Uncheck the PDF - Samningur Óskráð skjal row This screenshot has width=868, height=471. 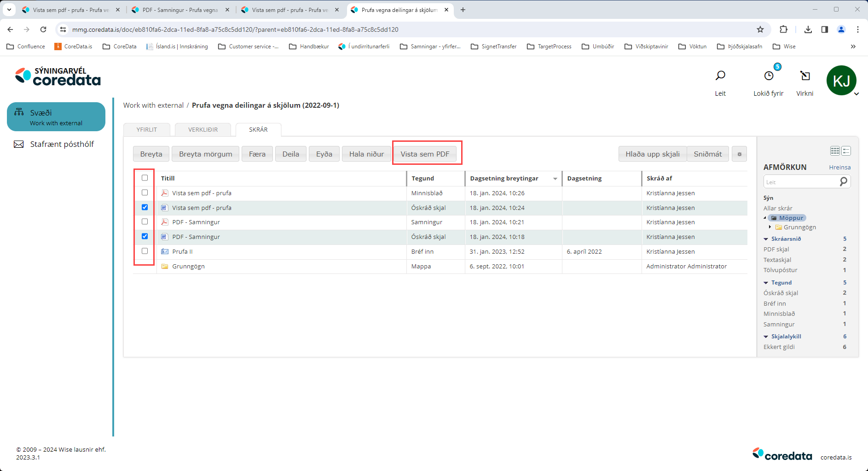click(x=145, y=236)
